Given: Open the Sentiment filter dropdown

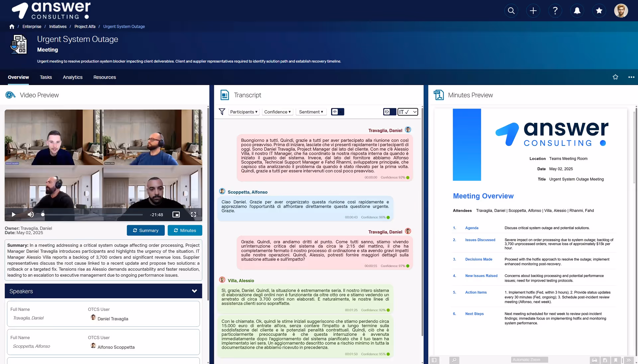Looking at the screenshot, I should (x=311, y=112).
